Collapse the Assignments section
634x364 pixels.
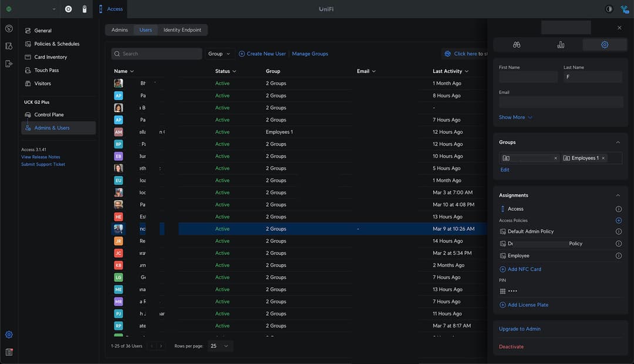pos(618,196)
